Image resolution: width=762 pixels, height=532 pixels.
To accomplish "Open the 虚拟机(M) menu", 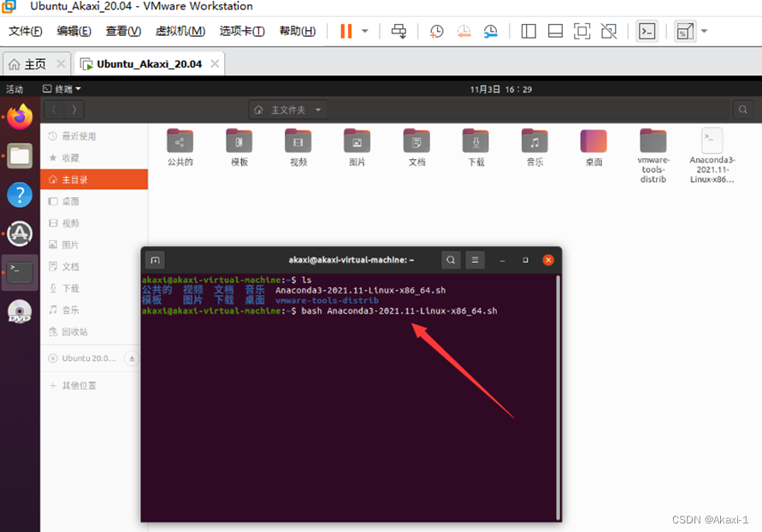I will coord(180,31).
